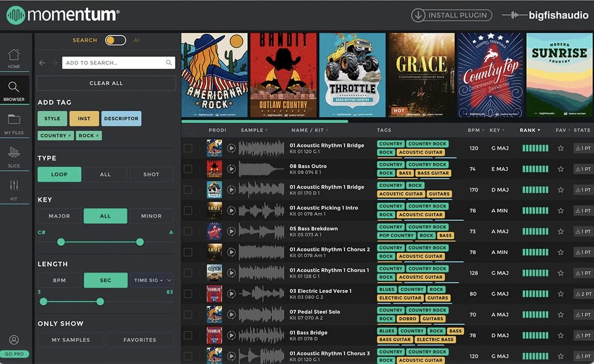Favorite 07 Pedal Steel Solo with star
The image size is (594, 364).
pos(561,314)
